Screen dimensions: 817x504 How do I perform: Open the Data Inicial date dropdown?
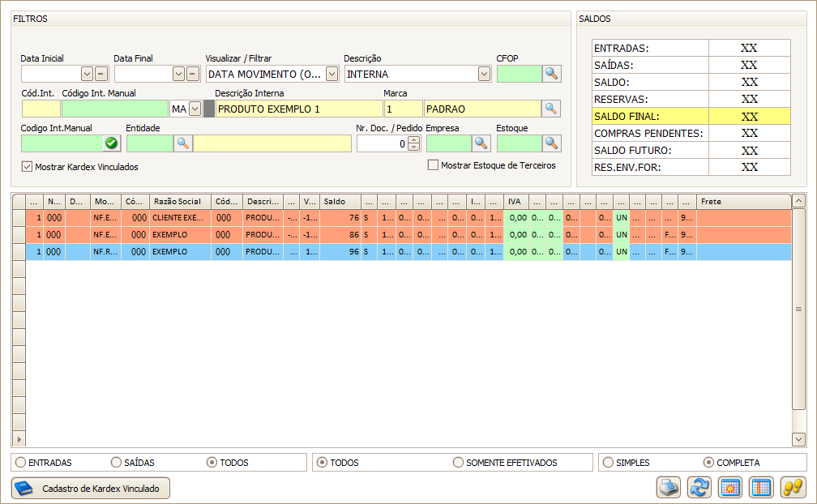87,75
